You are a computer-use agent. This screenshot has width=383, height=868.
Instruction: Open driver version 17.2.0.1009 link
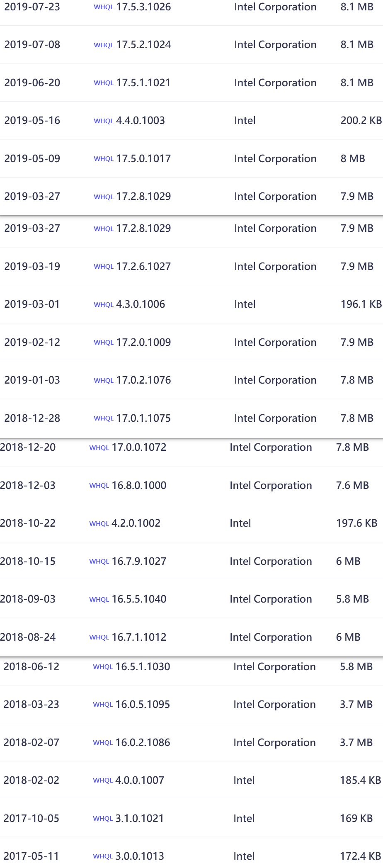tap(143, 343)
